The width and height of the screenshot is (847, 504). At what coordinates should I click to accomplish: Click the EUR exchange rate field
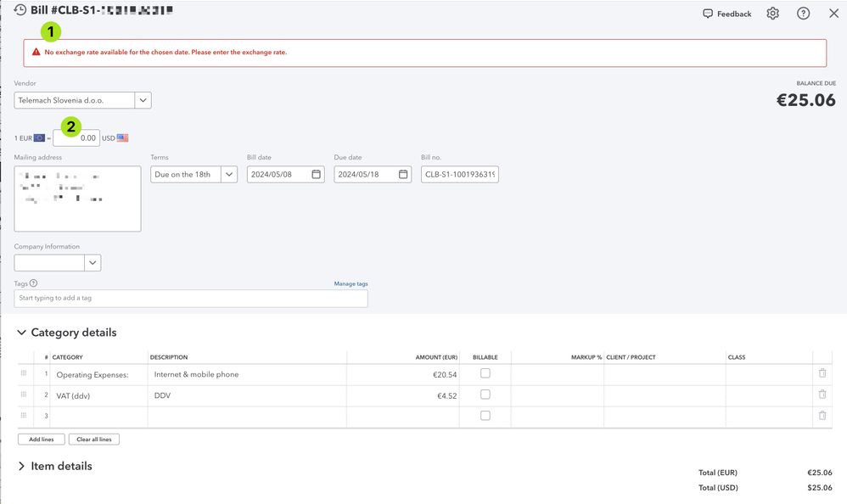[76, 137]
